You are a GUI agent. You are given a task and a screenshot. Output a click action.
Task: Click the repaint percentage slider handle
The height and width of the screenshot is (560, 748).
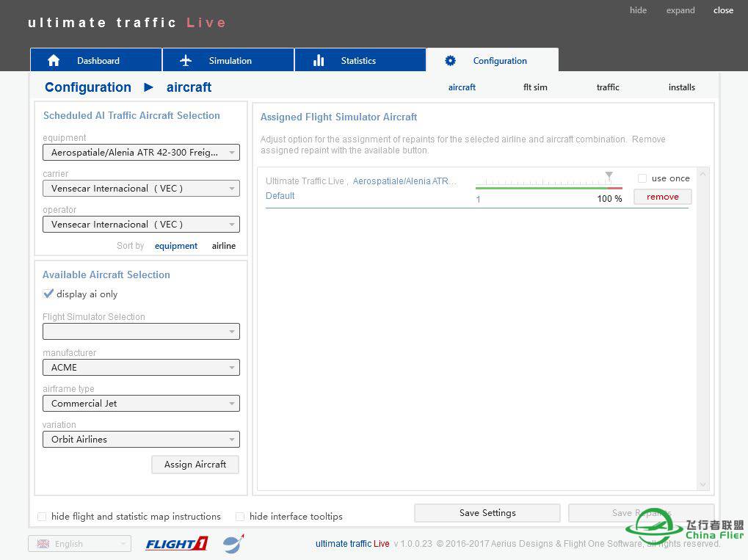[x=609, y=175]
